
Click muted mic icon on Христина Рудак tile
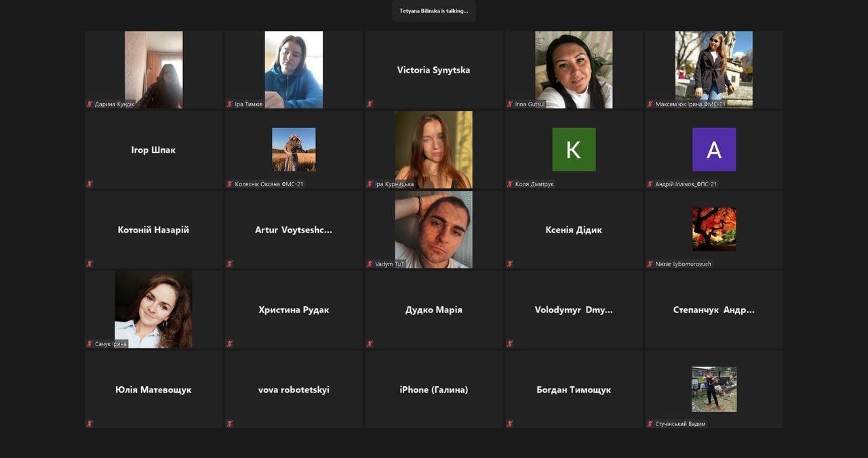click(230, 343)
